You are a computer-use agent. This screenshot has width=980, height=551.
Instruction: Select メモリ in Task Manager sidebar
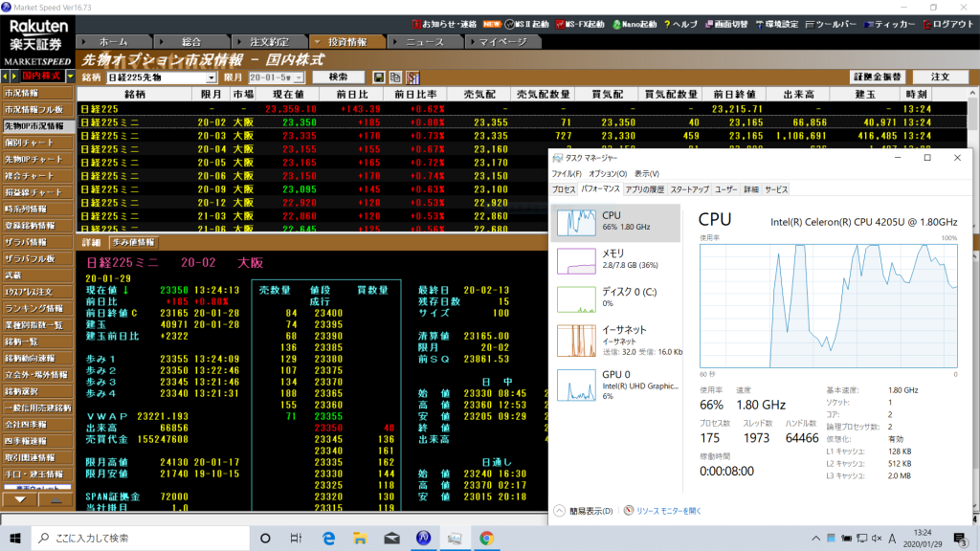615,260
